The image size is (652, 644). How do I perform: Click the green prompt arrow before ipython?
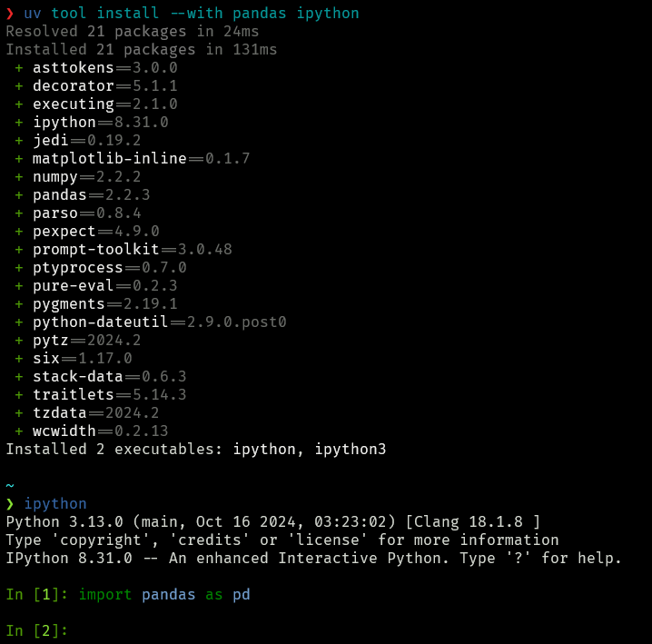click(10, 504)
